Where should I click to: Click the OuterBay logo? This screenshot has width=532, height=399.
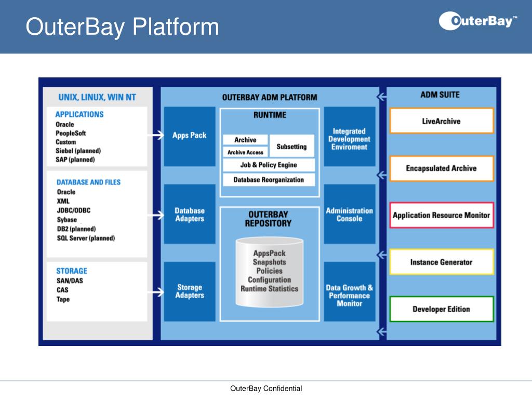pyautogui.click(x=478, y=21)
